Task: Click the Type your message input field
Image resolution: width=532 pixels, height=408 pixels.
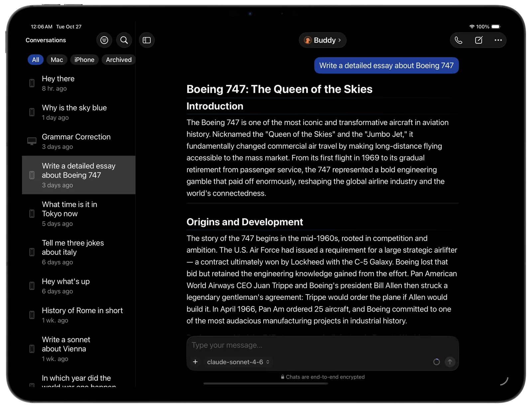Action: pos(323,345)
